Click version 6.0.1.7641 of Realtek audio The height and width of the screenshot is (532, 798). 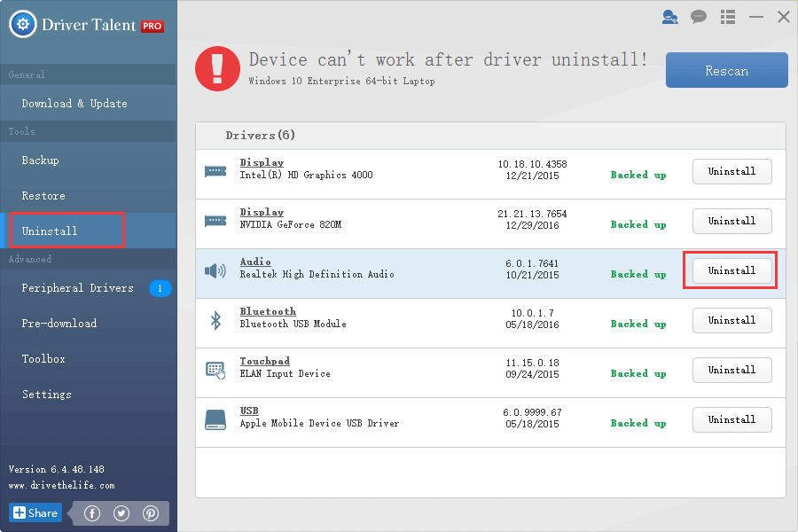click(x=532, y=263)
